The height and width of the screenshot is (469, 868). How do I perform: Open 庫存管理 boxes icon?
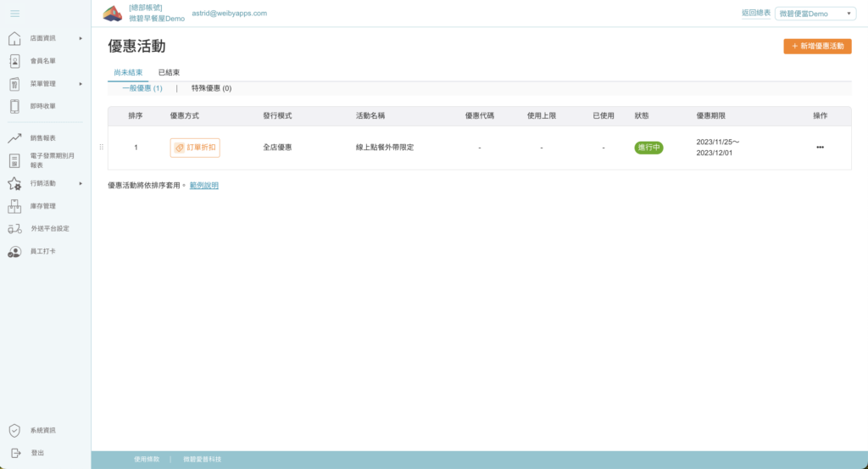(14, 206)
